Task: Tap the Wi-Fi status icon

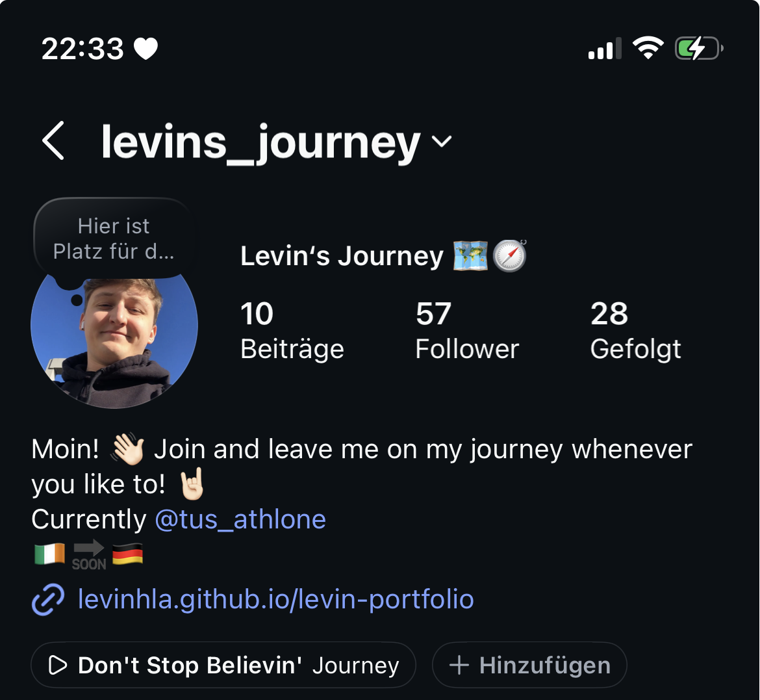Action: pyautogui.click(x=648, y=48)
